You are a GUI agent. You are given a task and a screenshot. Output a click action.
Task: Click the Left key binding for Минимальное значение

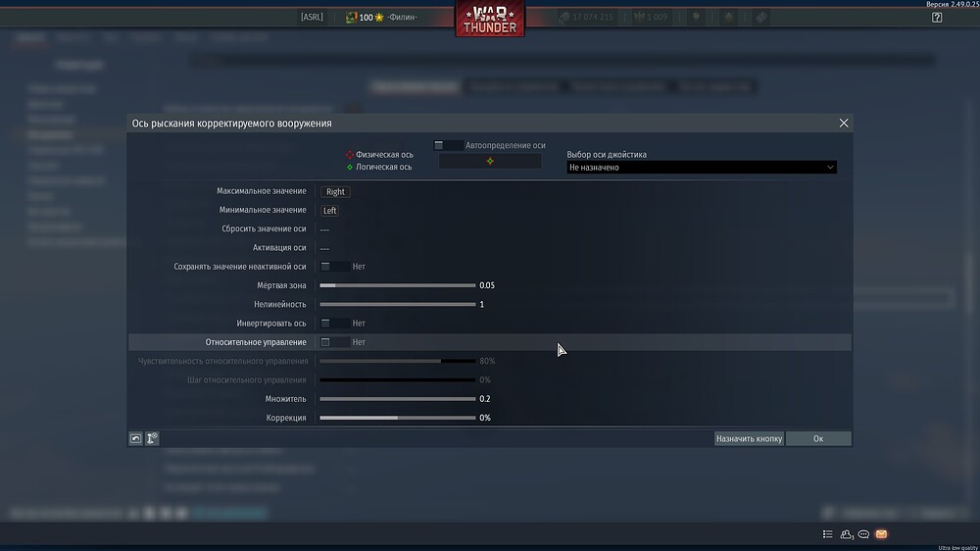330,211
